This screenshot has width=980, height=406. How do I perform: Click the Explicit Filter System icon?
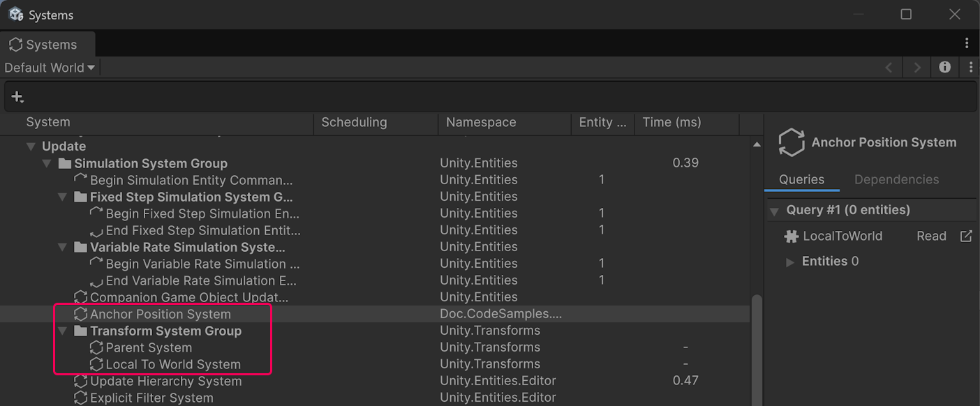pos(81,398)
